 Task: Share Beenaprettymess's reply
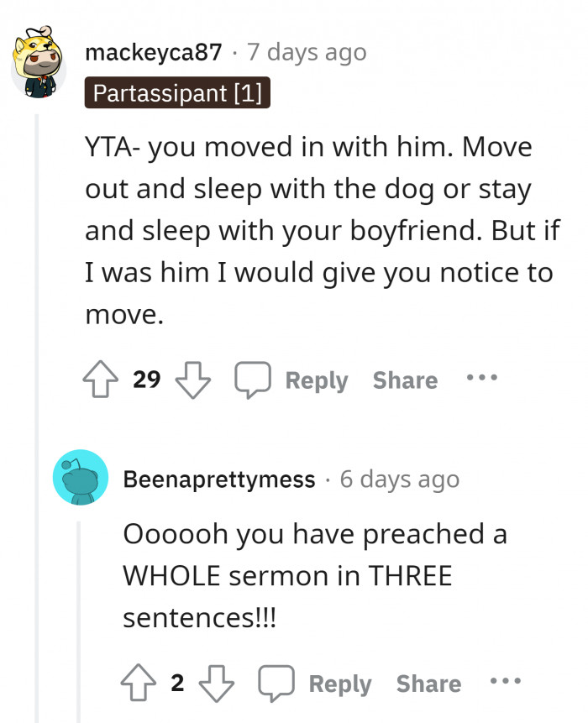coord(428,684)
